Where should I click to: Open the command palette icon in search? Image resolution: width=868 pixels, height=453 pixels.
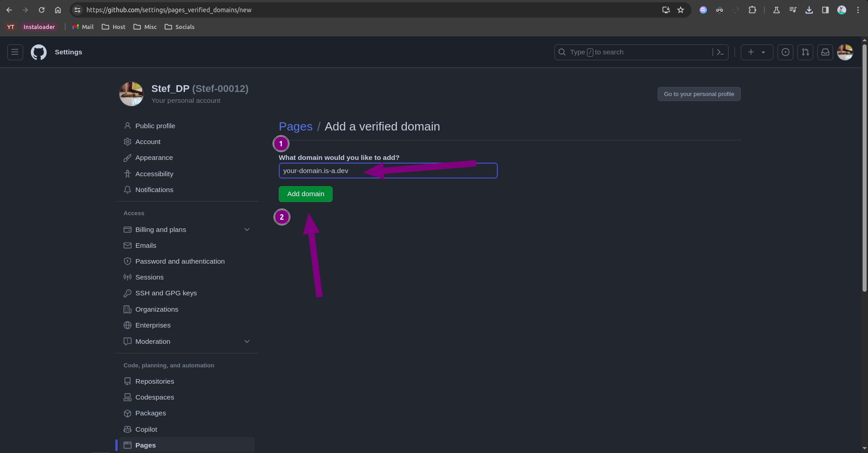point(720,52)
